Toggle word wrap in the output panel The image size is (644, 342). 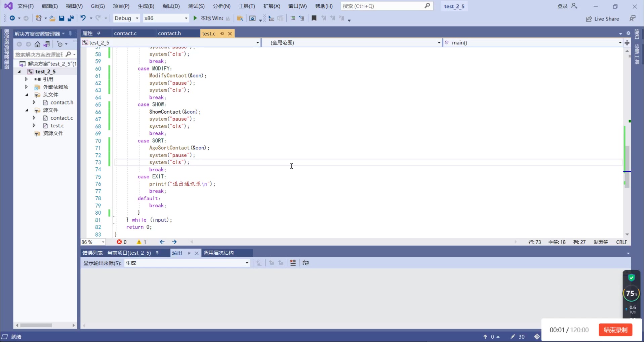(305, 263)
